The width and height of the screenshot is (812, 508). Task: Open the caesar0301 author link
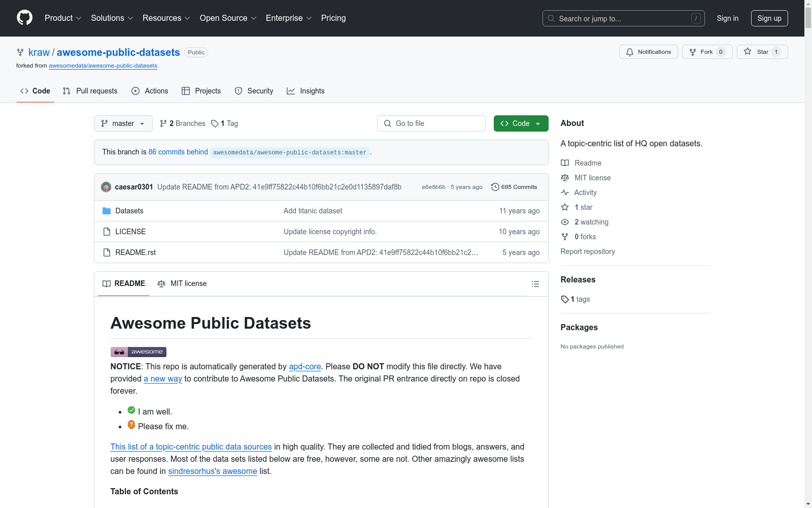click(x=134, y=187)
